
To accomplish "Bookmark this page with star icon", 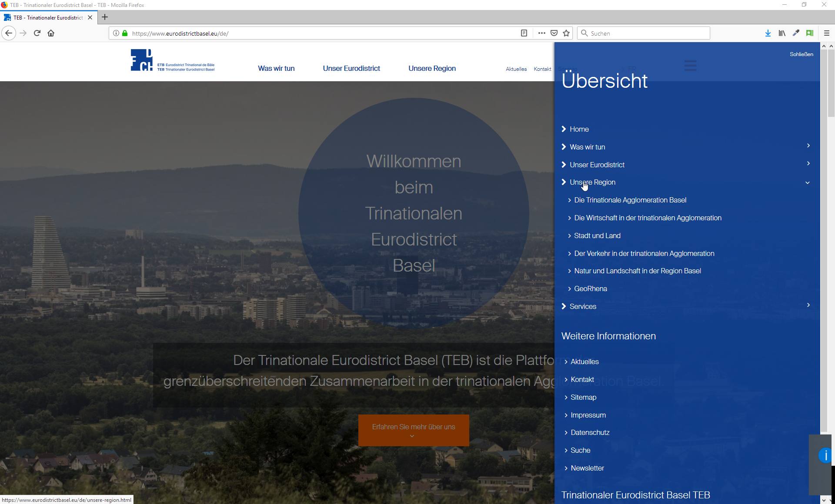I will click(x=566, y=33).
